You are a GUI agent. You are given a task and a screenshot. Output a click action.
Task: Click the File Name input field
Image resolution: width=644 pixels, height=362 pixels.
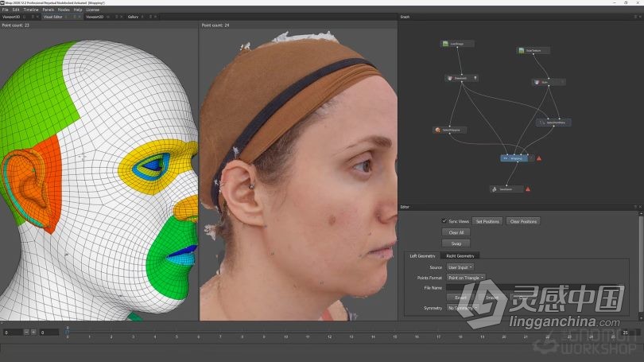tap(535, 288)
